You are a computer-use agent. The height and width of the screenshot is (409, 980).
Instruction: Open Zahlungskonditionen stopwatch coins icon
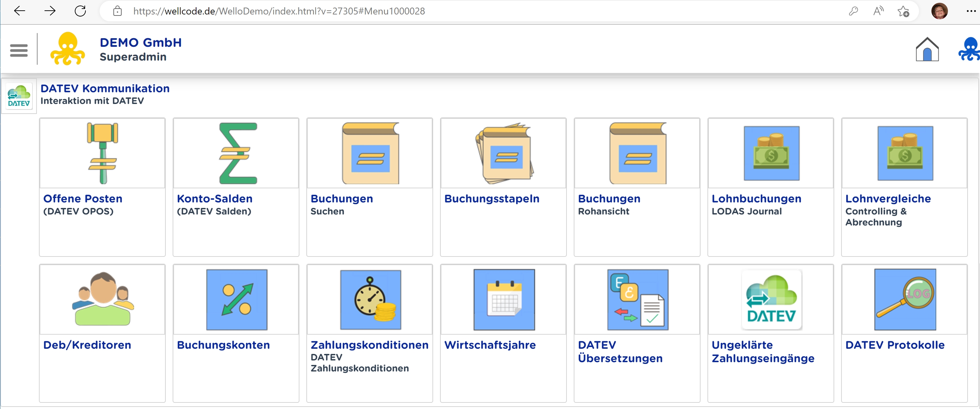point(370,299)
